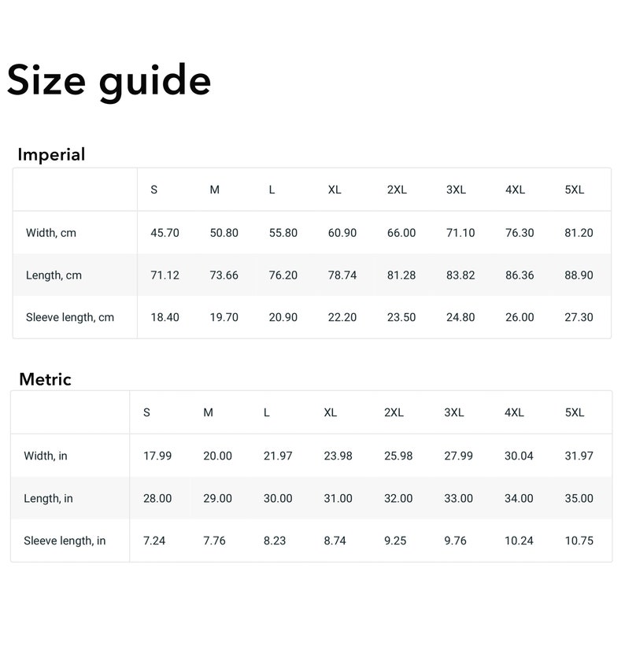Click the XL header in Metric table
Screen dimensions: 625x672
point(330,412)
